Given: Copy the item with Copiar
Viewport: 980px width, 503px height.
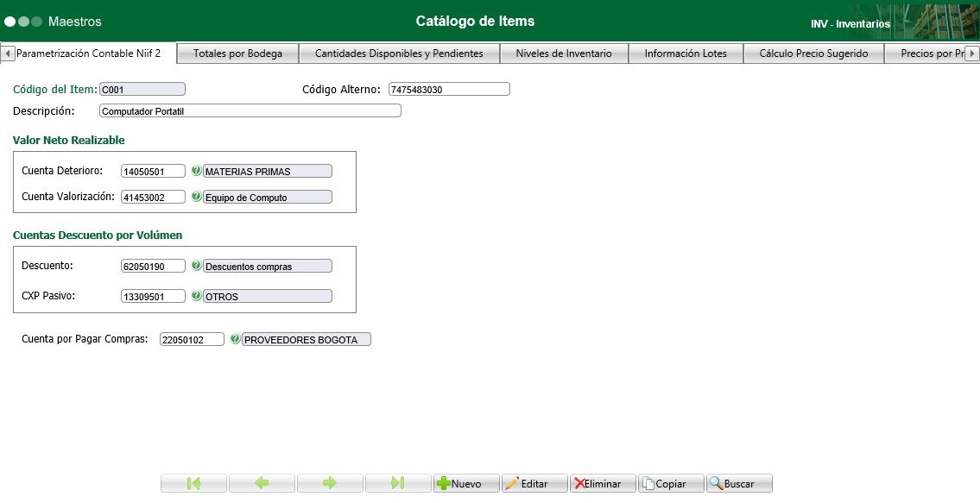Looking at the screenshot, I should tap(670, 483).
